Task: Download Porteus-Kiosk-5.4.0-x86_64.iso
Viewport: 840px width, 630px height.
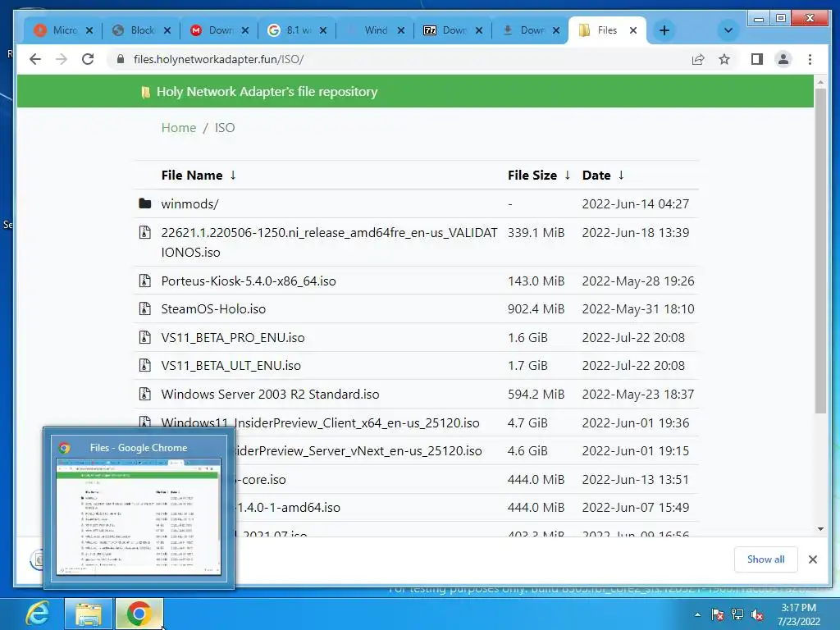Action: pos(249,281)
